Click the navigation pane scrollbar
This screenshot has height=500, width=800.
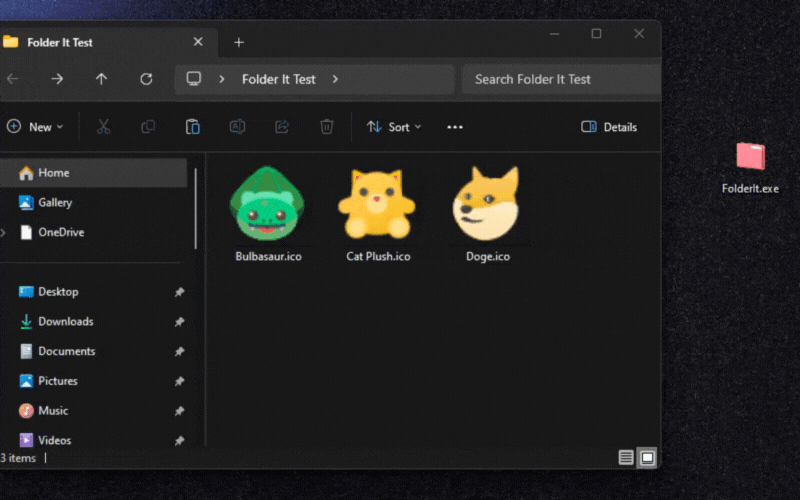point(195,209)
